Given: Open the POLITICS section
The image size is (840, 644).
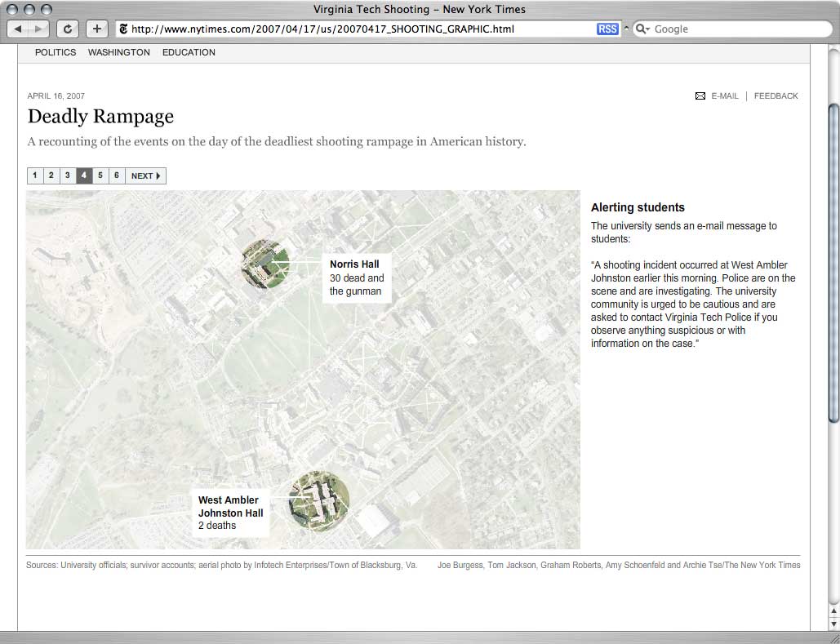Looking at the screenshot, I should [x=56, y=52].
